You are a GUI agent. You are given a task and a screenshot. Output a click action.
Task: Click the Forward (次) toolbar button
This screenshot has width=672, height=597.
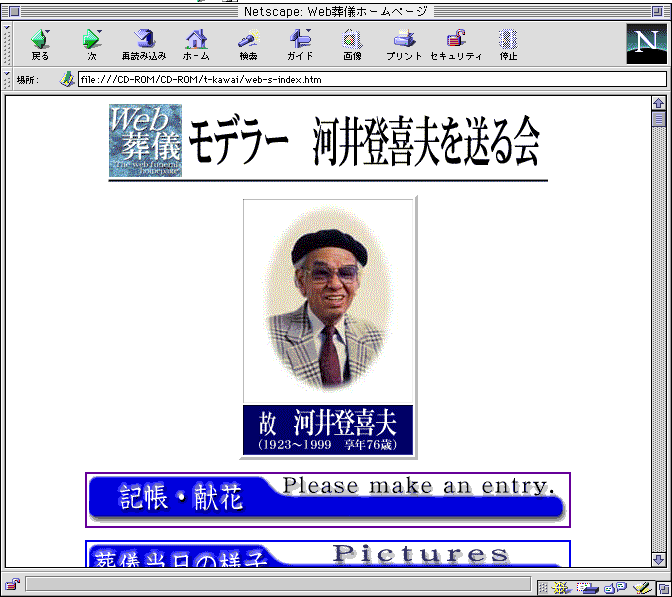[x=92, y=44]
